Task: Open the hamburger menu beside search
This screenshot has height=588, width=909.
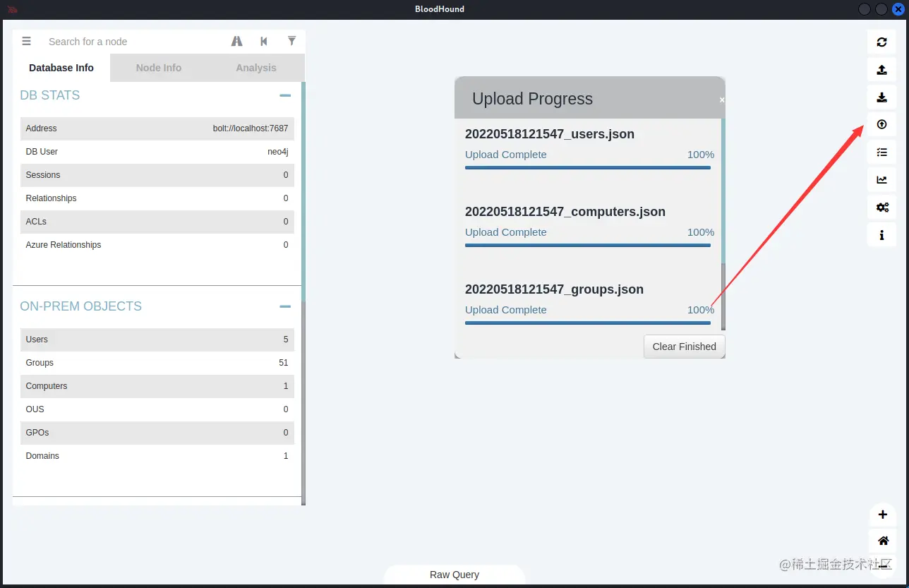Action: click(26, 42)
